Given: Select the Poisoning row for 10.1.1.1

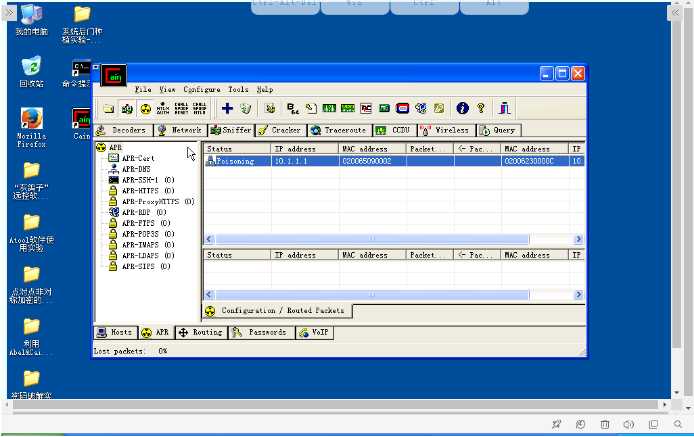Looking at the screenshot, I should (394, 161).
